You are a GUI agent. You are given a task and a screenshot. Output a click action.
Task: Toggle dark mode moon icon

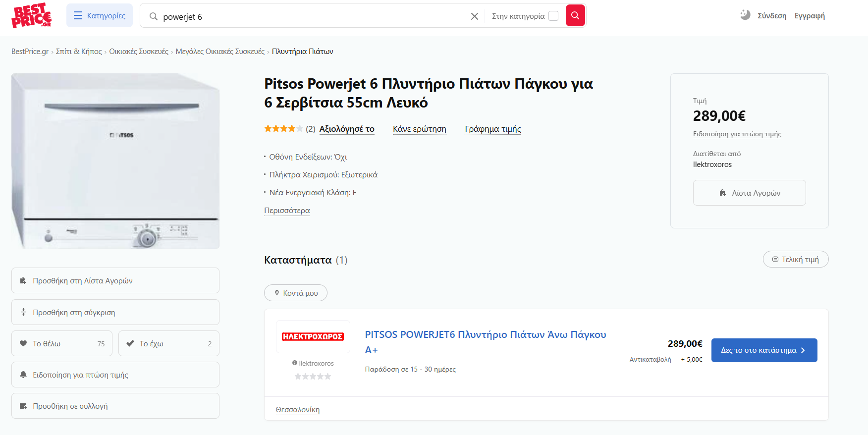coord(745,15)
